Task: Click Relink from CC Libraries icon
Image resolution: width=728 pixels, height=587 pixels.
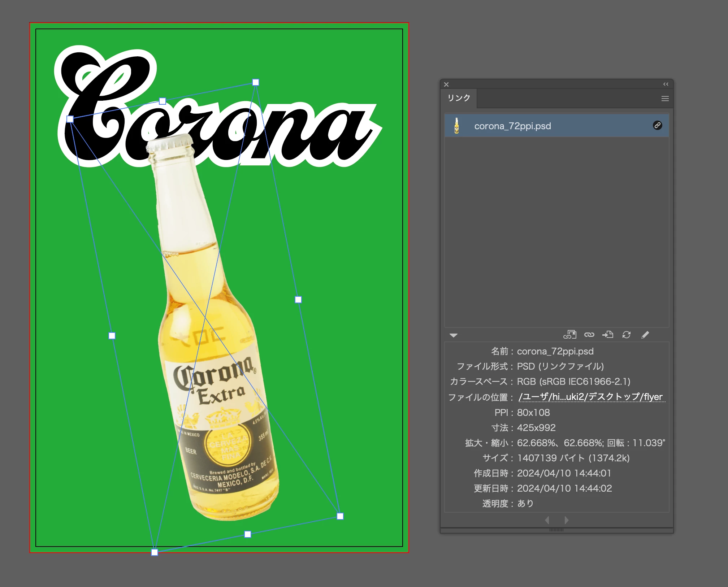Action: pos(569,335)
